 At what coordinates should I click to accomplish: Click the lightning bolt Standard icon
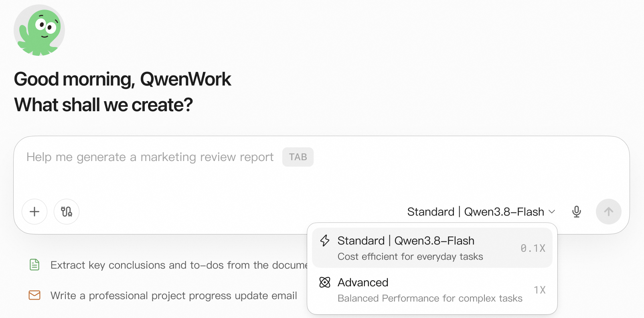325,241
